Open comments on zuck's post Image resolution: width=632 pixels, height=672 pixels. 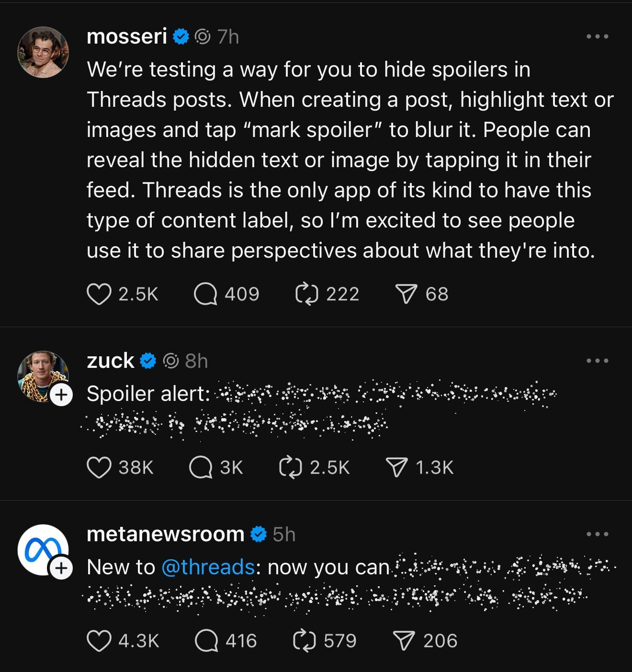coord(201,467)
